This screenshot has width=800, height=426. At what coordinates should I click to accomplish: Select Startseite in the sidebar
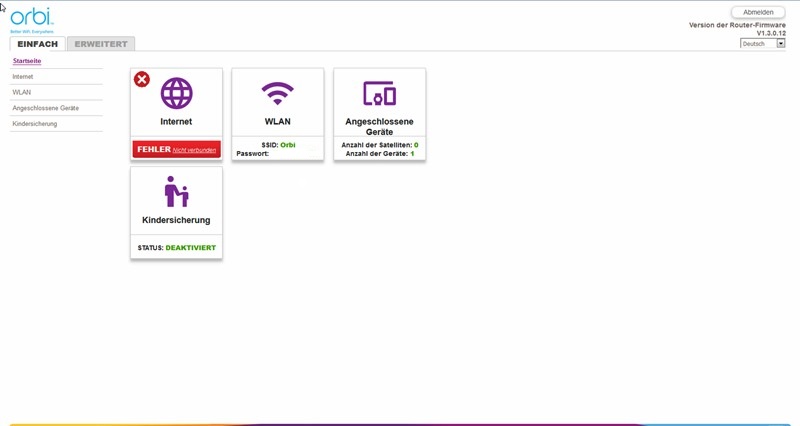click(x=27, y=61)
